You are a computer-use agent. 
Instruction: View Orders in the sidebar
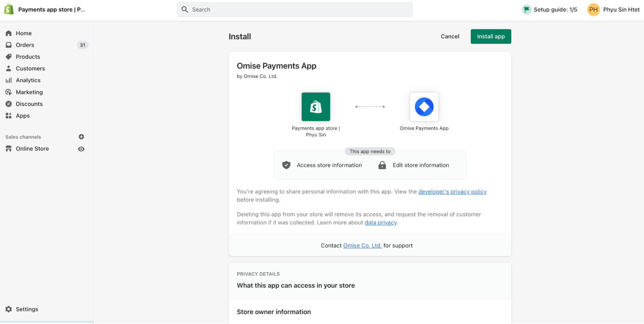[25, 45]
